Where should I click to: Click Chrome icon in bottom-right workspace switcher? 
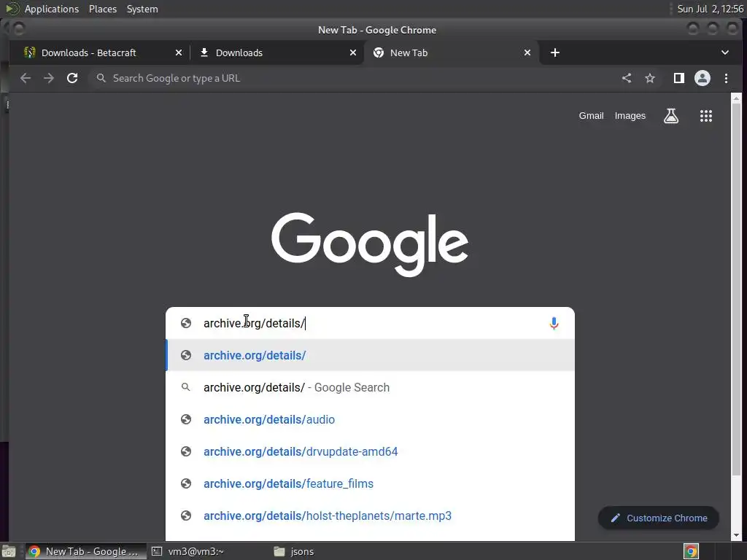pyautogui.click(x=691, y=551)
